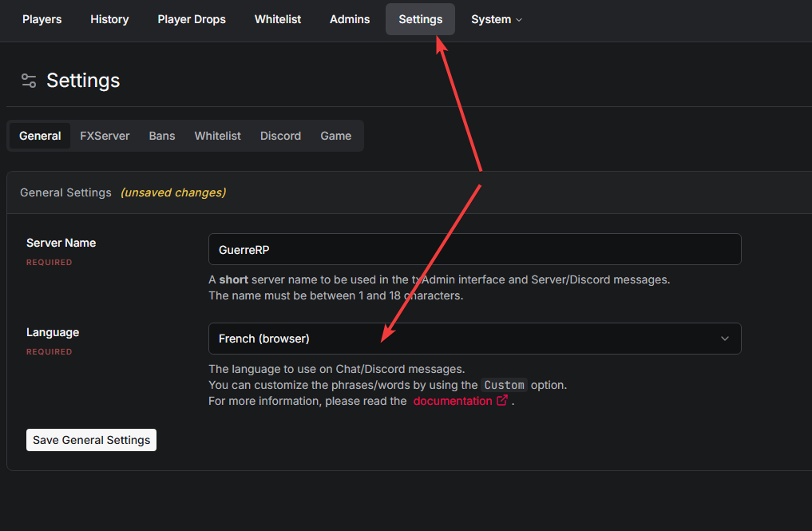Open the Game settings tab
This screenshot has height=531, width=812.
(335, 136)
